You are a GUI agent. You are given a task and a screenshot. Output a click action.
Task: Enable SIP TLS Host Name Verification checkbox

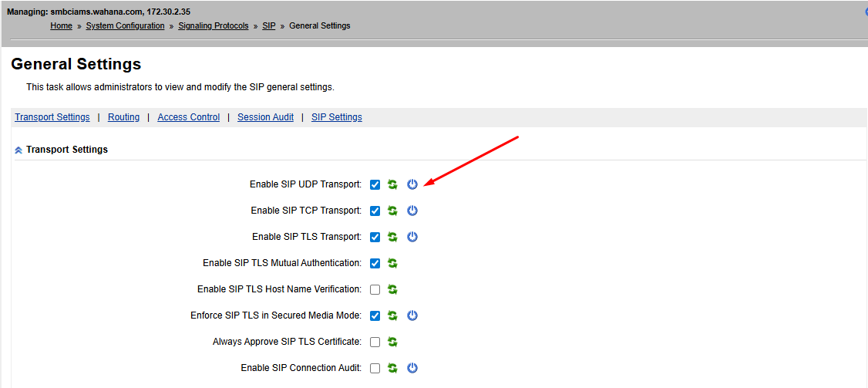(x=375, y=289)
